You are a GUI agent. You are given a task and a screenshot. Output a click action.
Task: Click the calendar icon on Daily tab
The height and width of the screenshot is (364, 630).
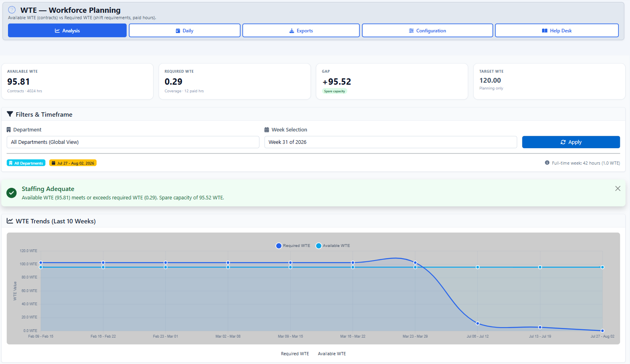[x=178, y=31]
